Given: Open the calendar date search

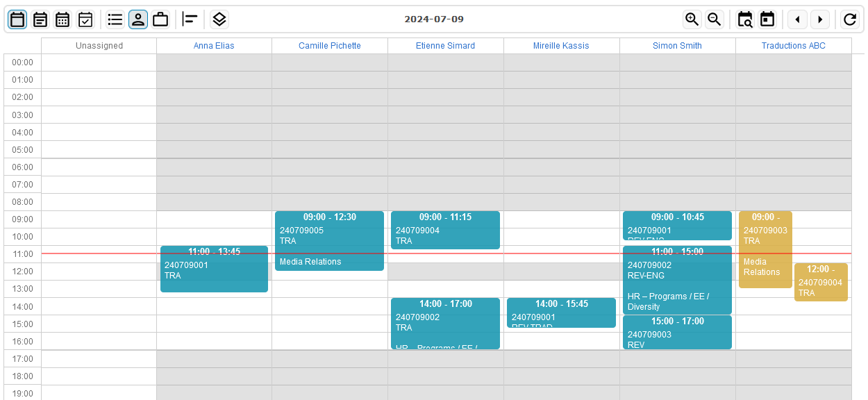Looking at the screenshot, I should click(x=745, y=19).
